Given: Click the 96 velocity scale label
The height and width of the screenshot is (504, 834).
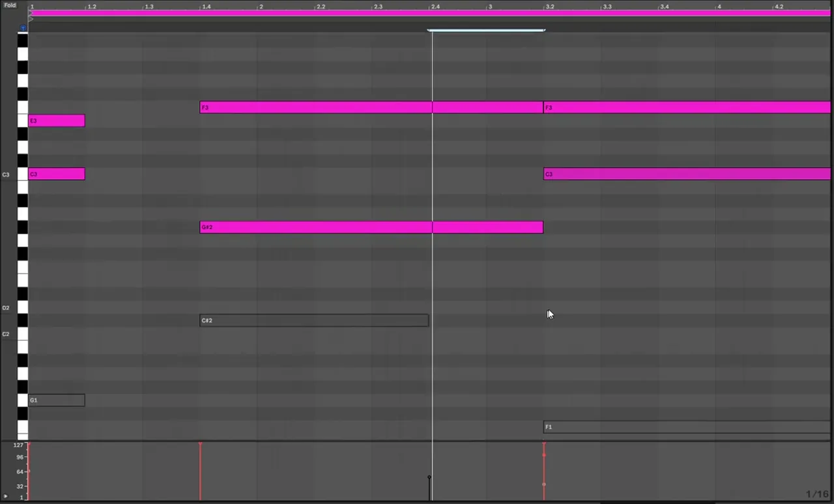Looking at the screenshot, I should tap(20, 457).
